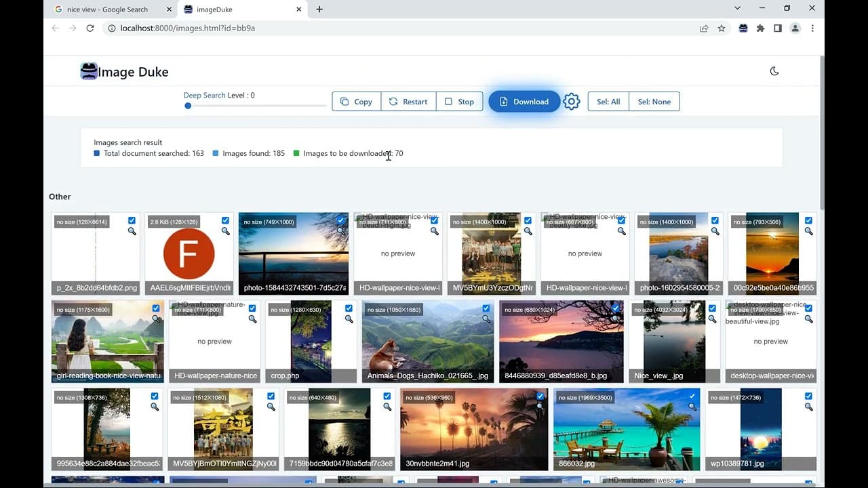The height and width of the screenshot is (488, 868).
Task: Zoom the crop.php image with the magnifier
Action: tap(349, 319)
